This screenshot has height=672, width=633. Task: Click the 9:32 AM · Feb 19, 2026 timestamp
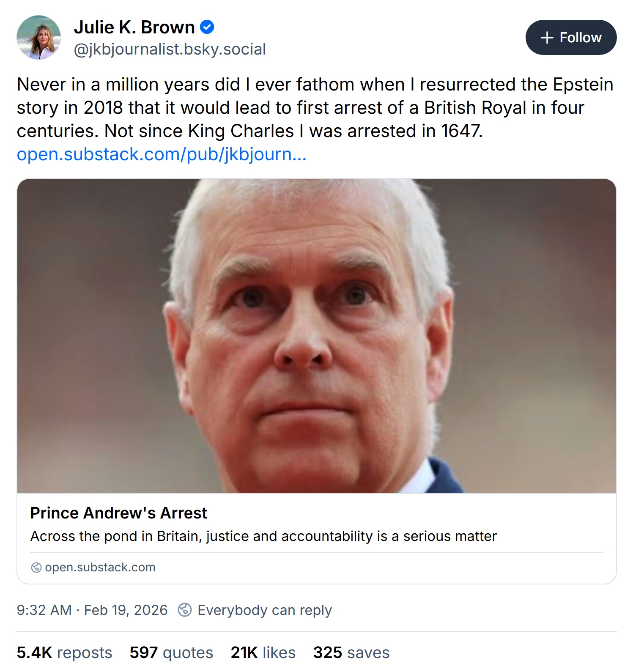[x=92, y=610]
